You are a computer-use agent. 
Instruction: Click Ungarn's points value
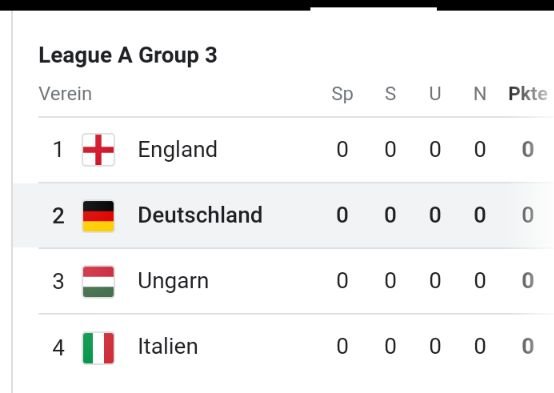[528, 281]
